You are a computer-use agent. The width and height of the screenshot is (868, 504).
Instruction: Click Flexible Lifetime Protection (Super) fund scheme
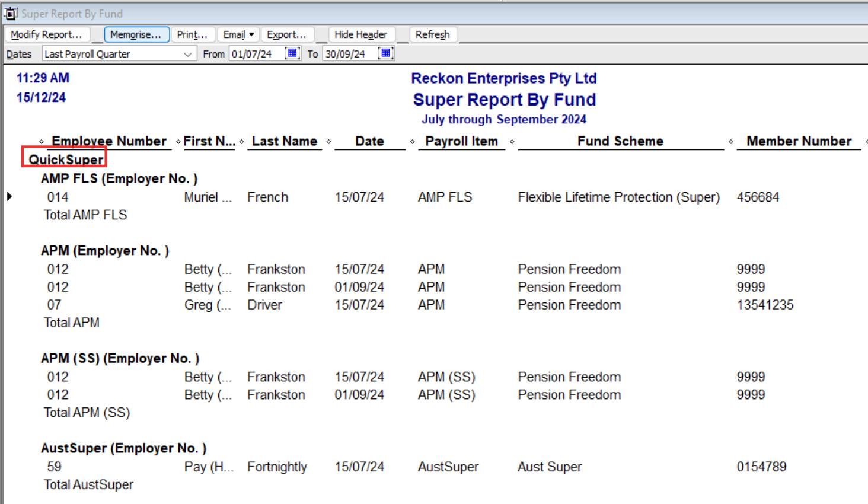click(619, 197)
